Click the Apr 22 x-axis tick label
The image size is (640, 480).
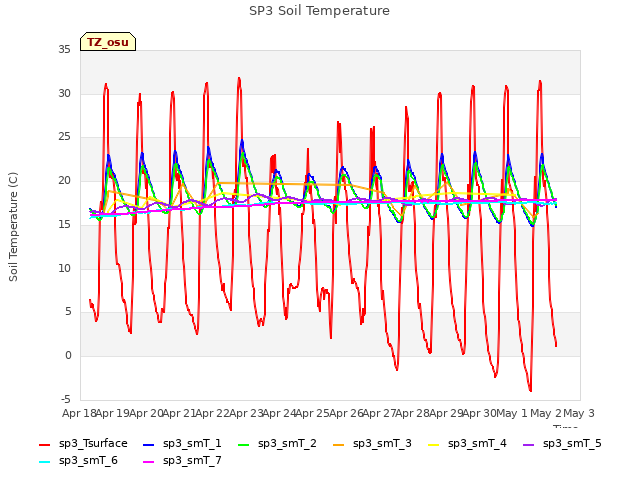(x=213, y=413)
